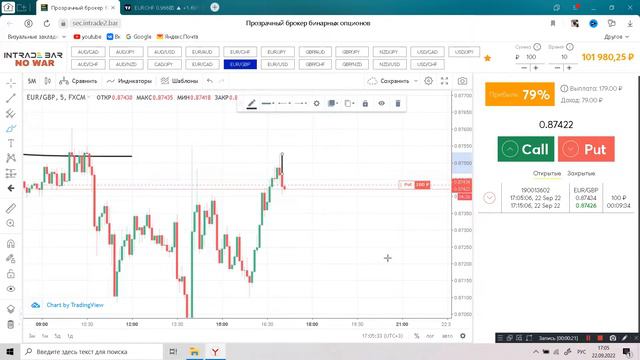This screenshot has height=360, width=640.
Task: Click the black back arrow icon
Action: [x=11, y=188]
